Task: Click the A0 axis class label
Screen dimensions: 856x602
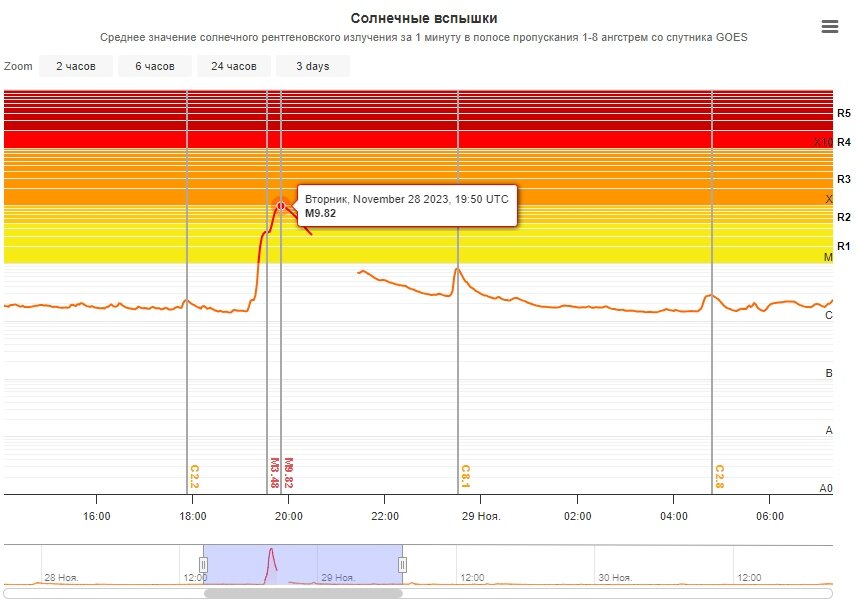Action: point(826,488)
